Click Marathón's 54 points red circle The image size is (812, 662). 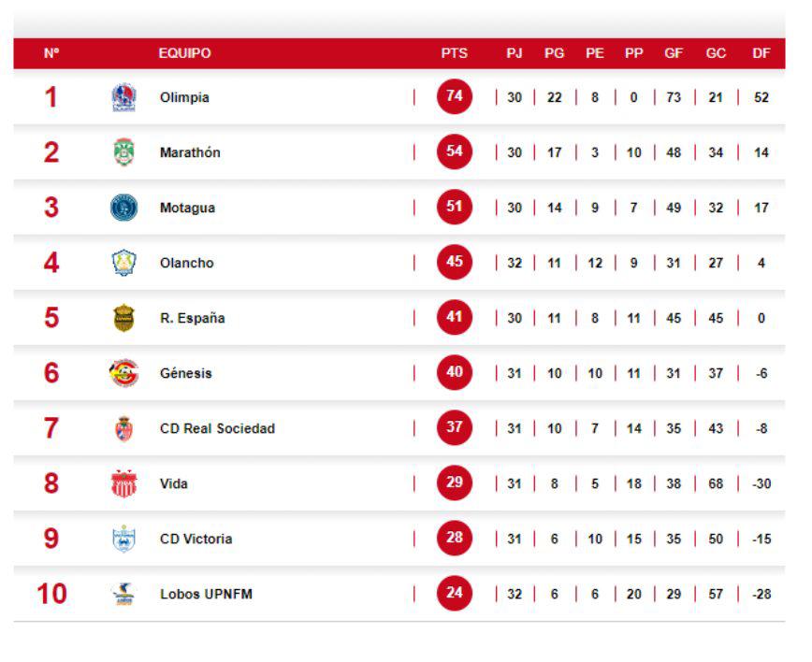click(455, 151)
